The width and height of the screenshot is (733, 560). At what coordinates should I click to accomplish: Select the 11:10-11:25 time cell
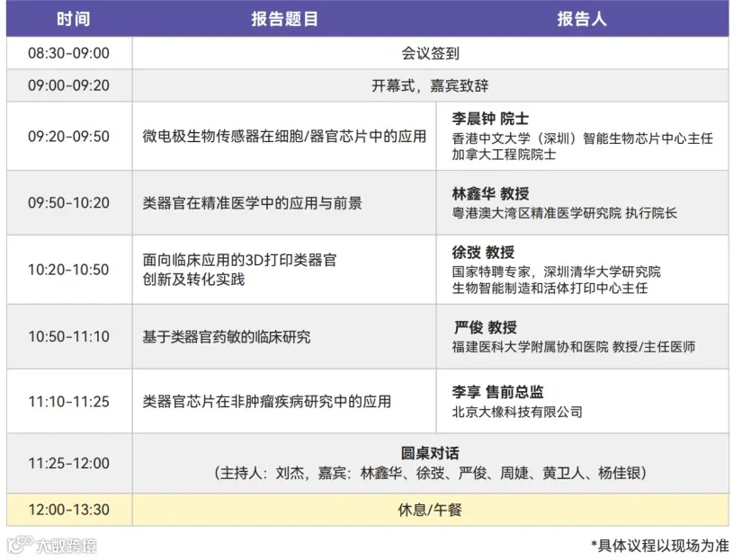point(68,402)
